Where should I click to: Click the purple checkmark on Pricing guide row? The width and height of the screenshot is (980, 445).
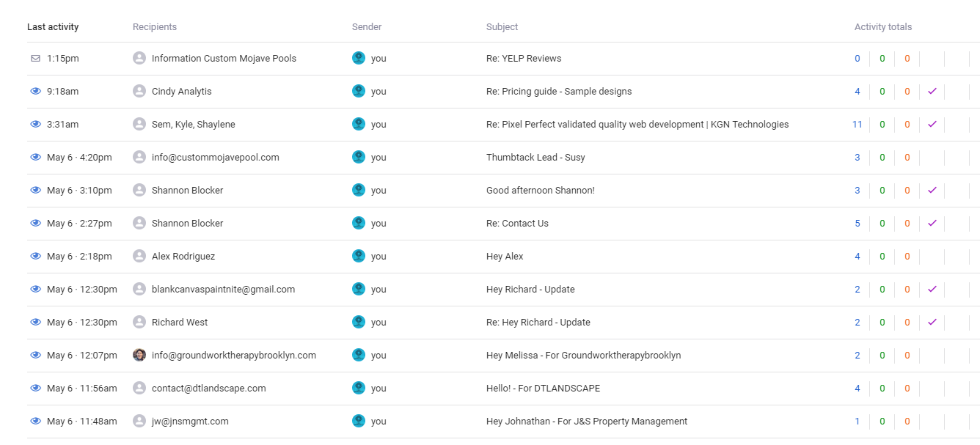932,91
